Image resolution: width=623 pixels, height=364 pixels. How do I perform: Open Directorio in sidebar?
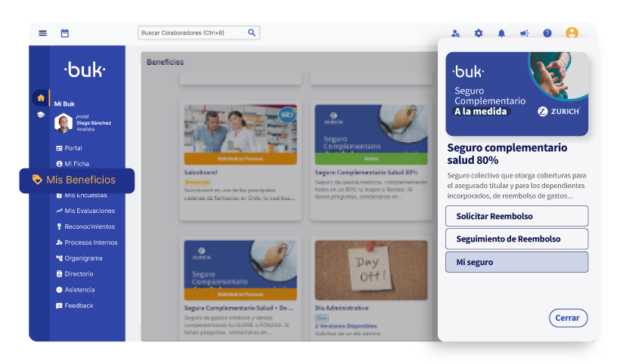click(x=75, y=274)
